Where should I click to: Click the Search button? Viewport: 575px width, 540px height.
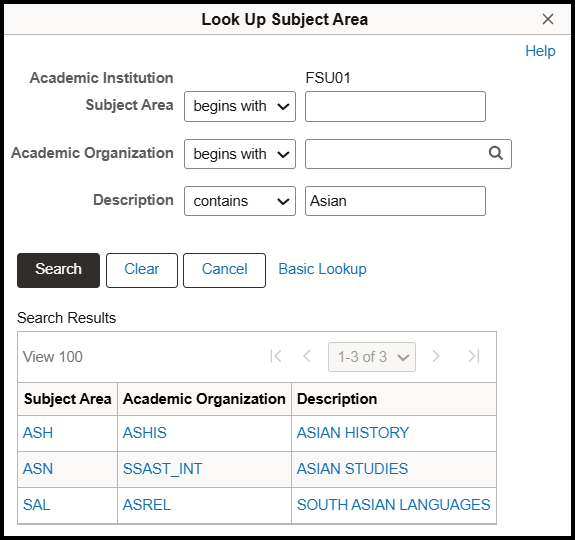[58, 270]
